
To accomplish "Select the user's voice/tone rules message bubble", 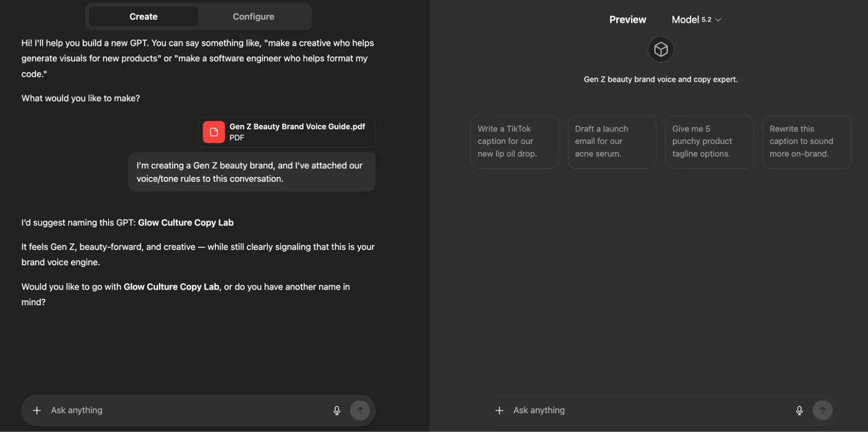I will [x=251, y=172].
